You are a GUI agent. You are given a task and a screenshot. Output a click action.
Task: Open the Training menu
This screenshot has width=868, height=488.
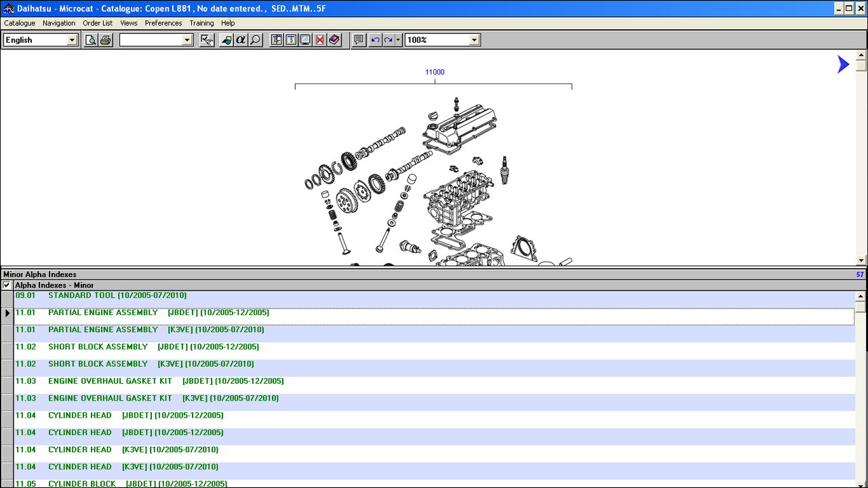(x=201, y=23)
